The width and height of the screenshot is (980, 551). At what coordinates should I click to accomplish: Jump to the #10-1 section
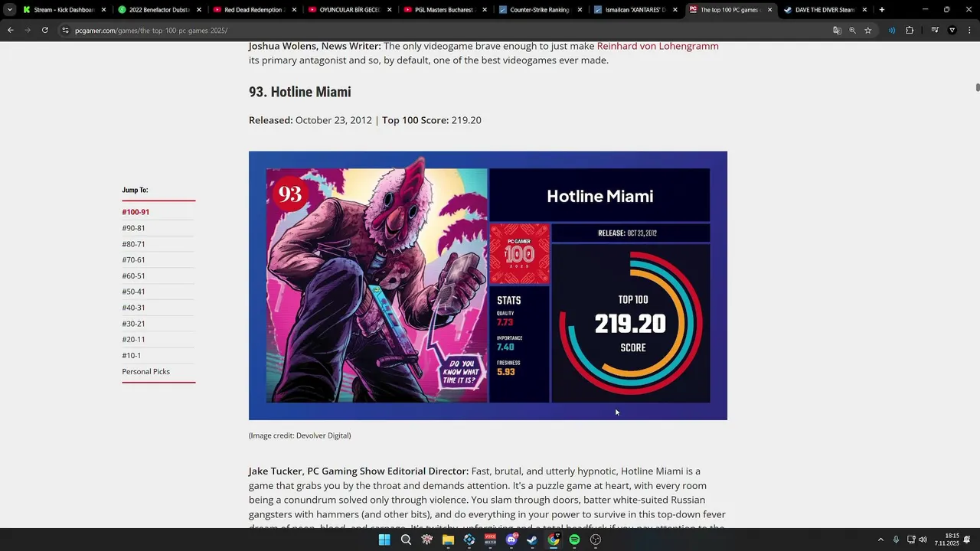pos(131,356)
